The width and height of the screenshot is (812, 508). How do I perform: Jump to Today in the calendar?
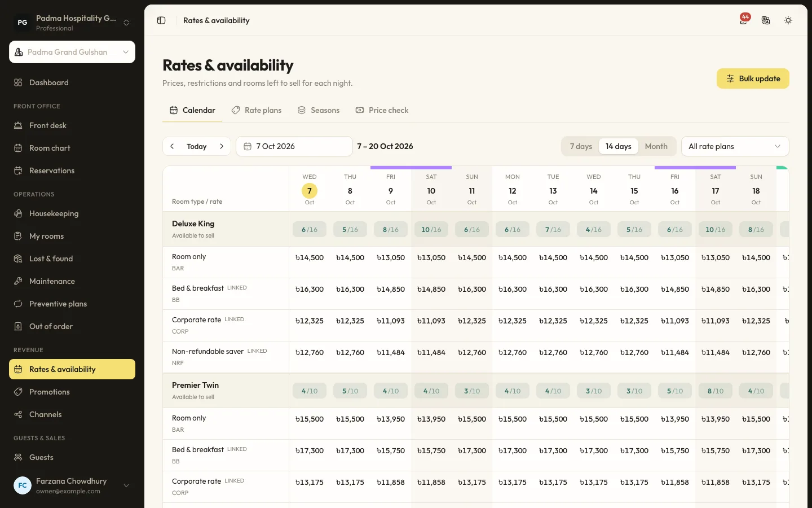[x=197, y=146]
